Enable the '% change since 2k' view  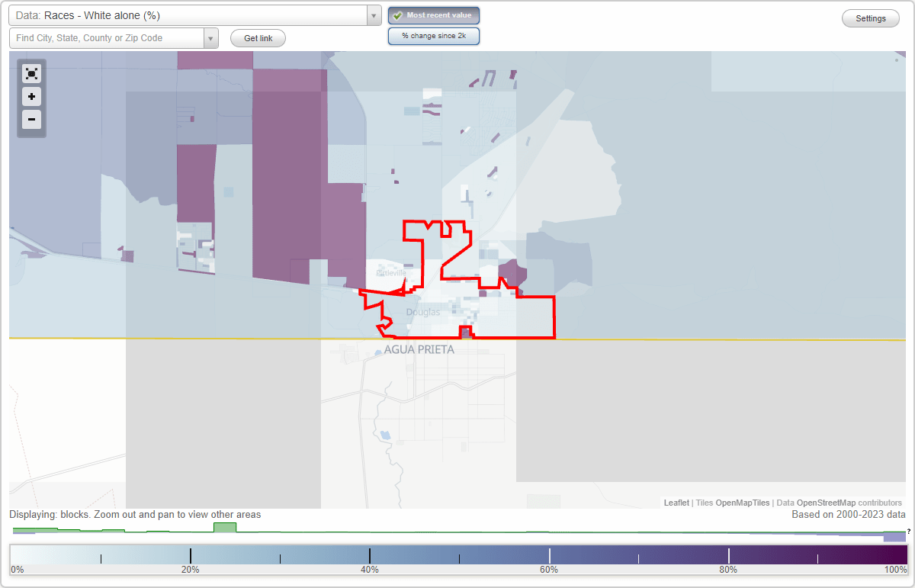(434, 35)
